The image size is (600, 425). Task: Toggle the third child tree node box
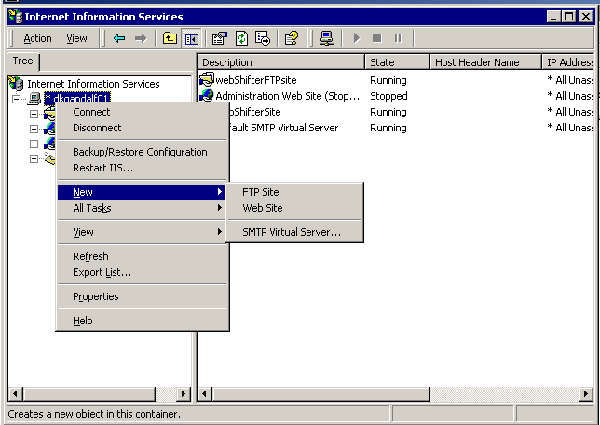[34, 144]
